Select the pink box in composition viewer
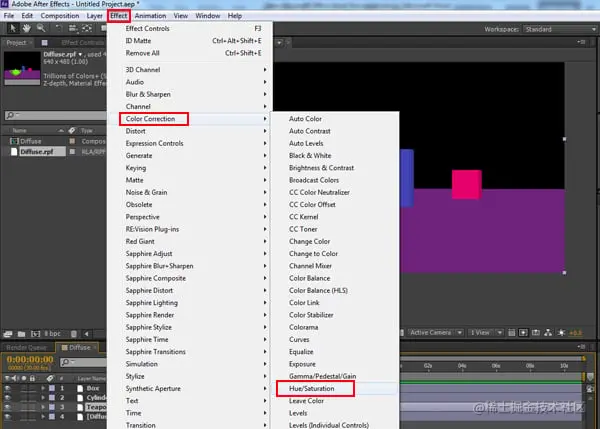Viewport: 600px width, 429px height. click(x=466, y=184)
